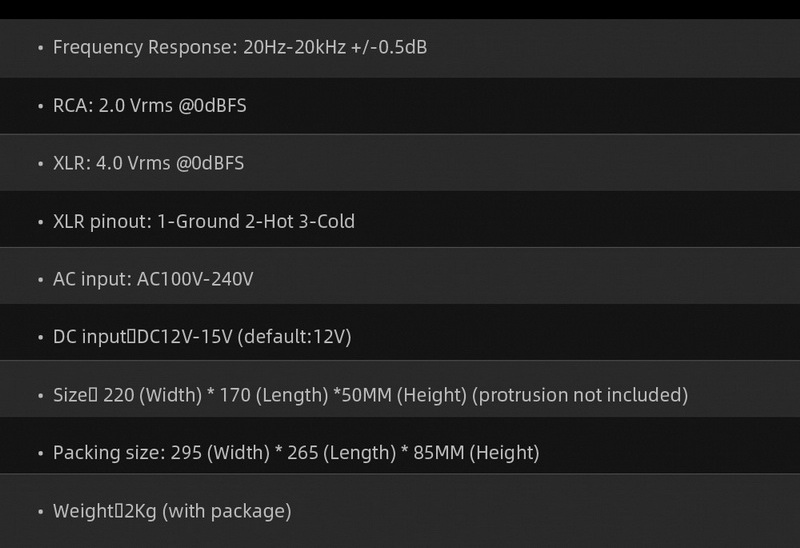Screen dimensions: 800x548
Task: Click the bullet before XLR 4.0 Vrms
Action: click(40, 164)
